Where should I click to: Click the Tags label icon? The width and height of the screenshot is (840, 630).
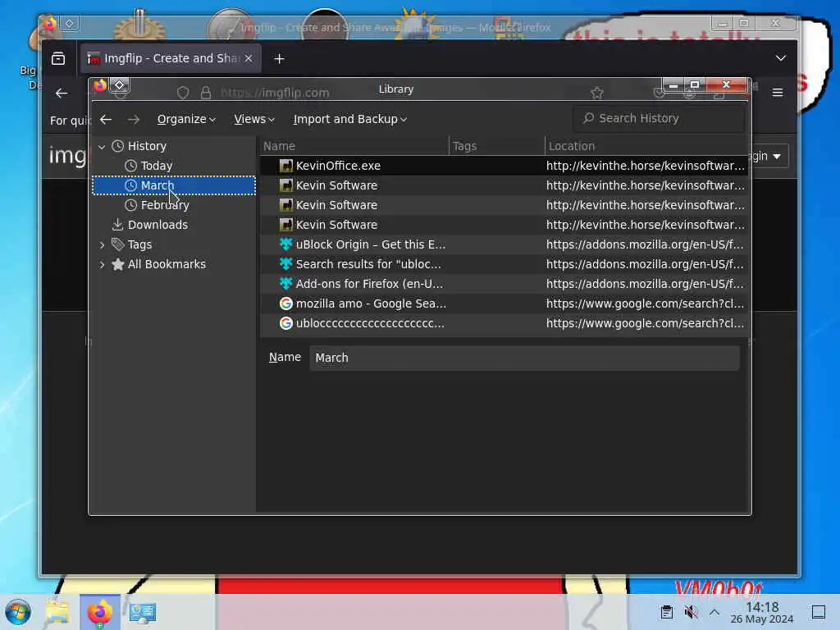point(118,244)
